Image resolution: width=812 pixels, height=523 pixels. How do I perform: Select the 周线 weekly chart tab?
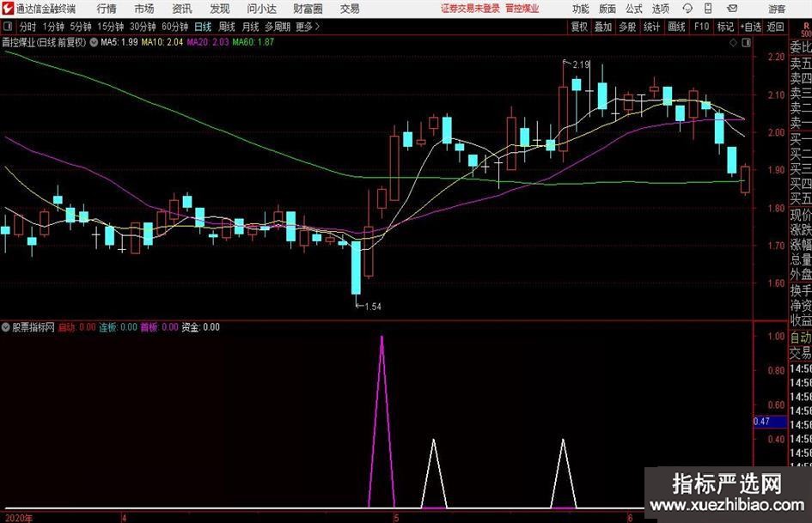click(226, 27)
